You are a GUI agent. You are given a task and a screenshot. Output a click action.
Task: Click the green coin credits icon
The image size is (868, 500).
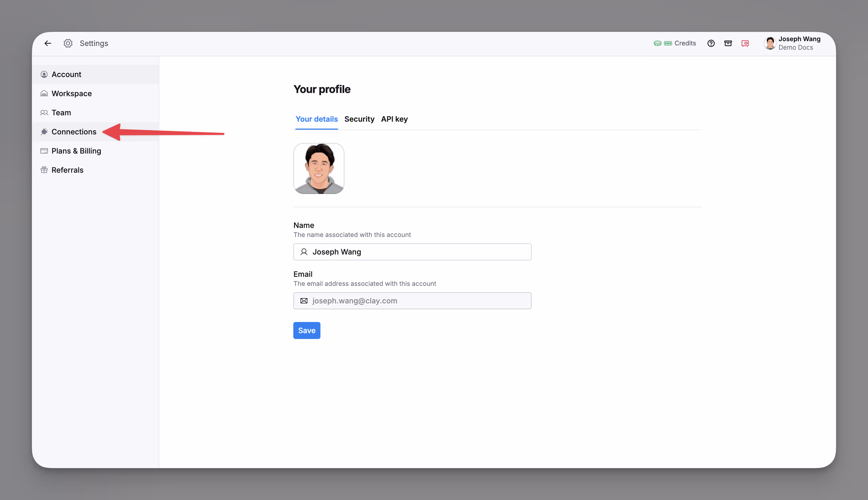coord(657,43)
